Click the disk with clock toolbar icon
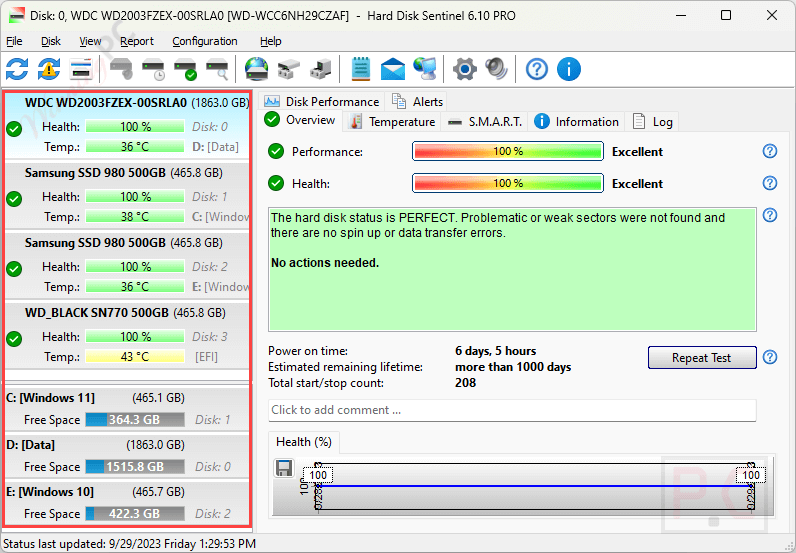 click(x=153, y=69)
